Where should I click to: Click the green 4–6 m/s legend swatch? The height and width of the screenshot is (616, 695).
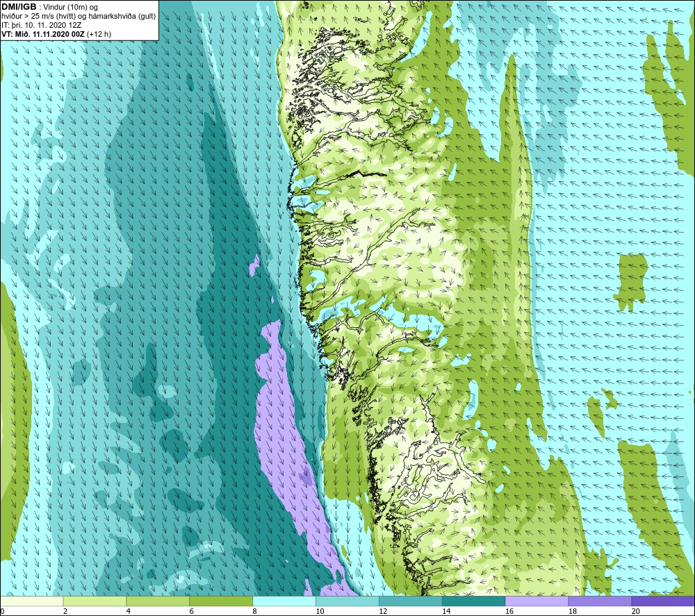tap(158, 601)
